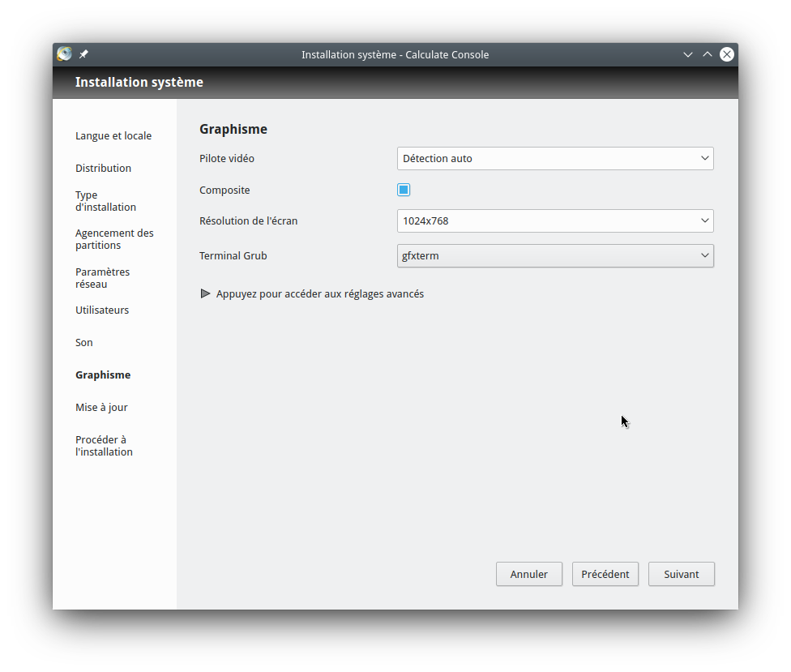Image resolution: width=791 pixels, height=672 pixels.
Task: Open the Résolution de l'écran dropdown
Action: [555, 220]
